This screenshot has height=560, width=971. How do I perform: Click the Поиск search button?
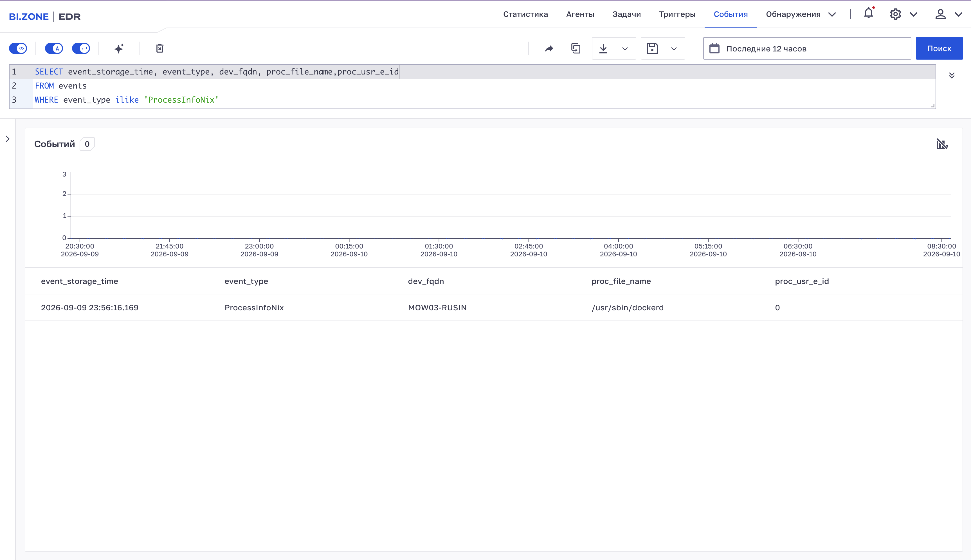[939, 48]
